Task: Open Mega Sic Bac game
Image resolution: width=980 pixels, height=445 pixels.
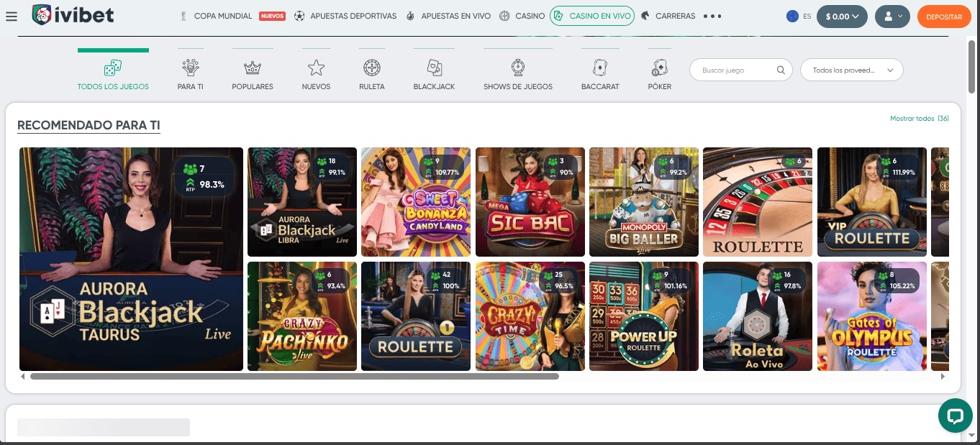Action: tap(530, 202)
